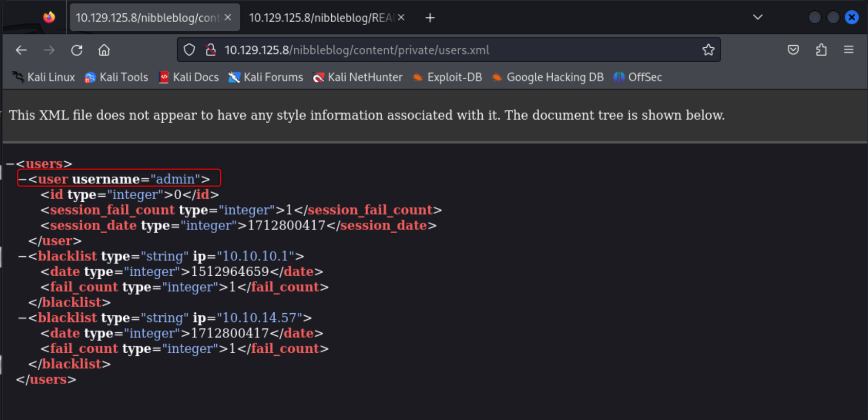Open the Firefox hamburger menu
The height and width of the screenshot is (420, 868).
[x=848, y=50]
